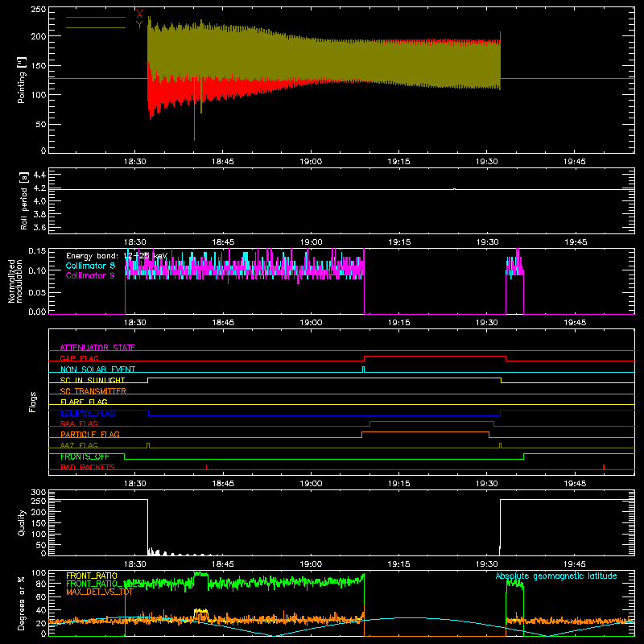Click the 'GAP_FLAG' flag label

79,358
